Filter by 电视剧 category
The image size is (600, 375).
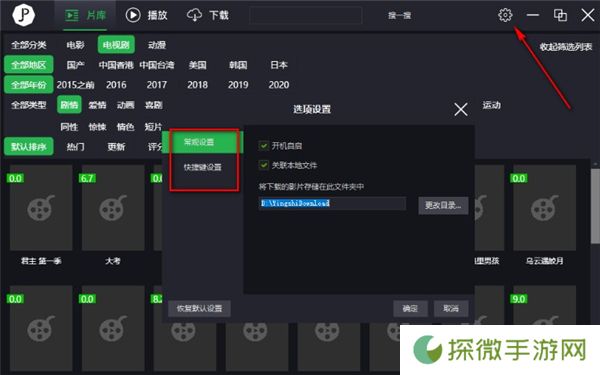coord(116,45)
